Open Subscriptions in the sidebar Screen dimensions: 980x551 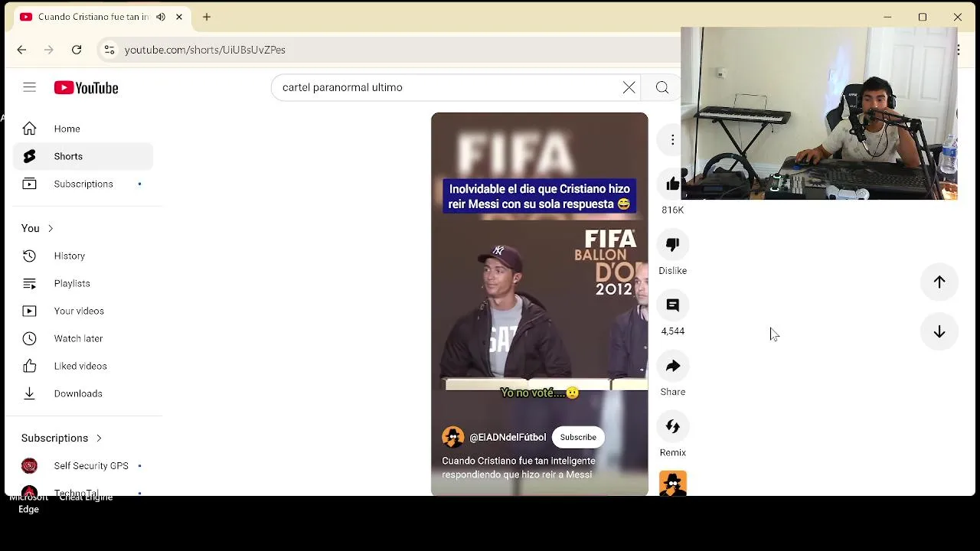click(83, 184)
